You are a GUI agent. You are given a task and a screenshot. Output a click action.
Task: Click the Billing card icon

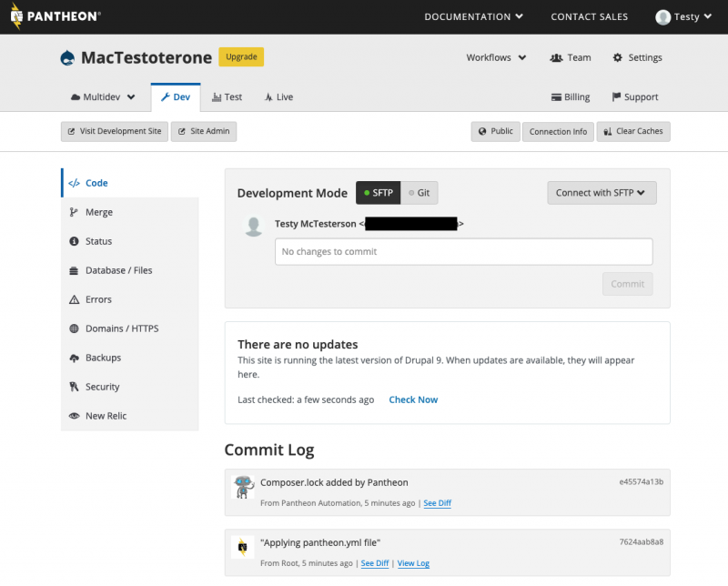556,97
